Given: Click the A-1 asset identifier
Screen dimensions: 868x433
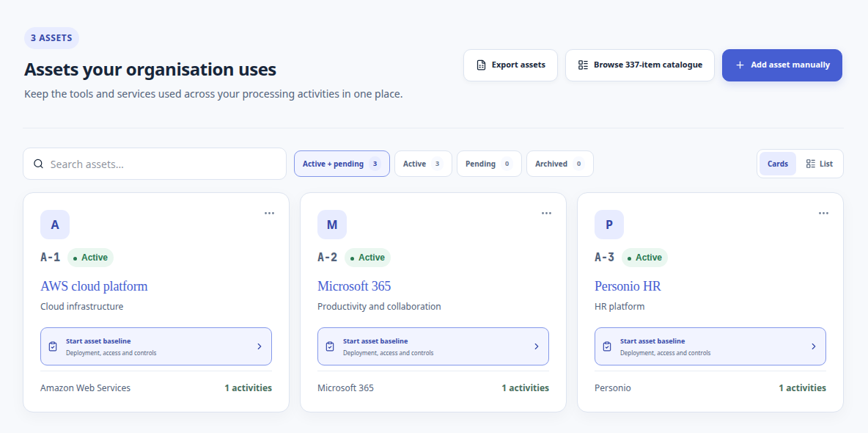Looking at the screenshot, I should (51, 258).
